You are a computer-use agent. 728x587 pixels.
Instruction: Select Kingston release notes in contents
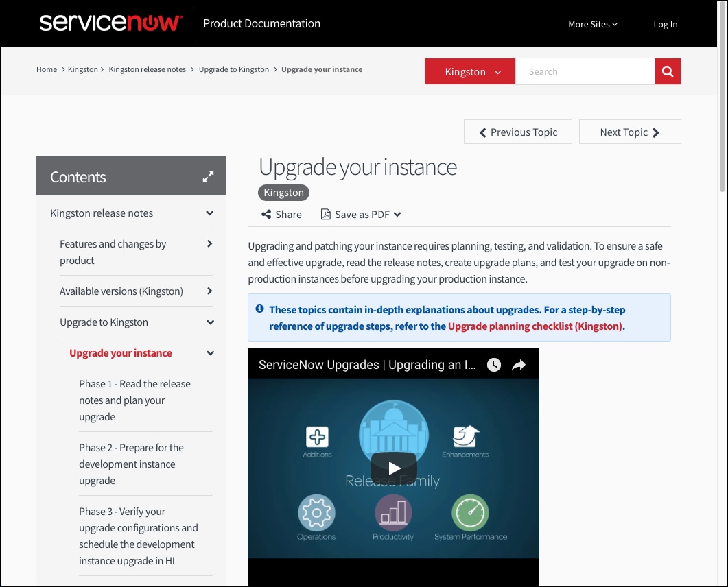(x=102, y=213)
